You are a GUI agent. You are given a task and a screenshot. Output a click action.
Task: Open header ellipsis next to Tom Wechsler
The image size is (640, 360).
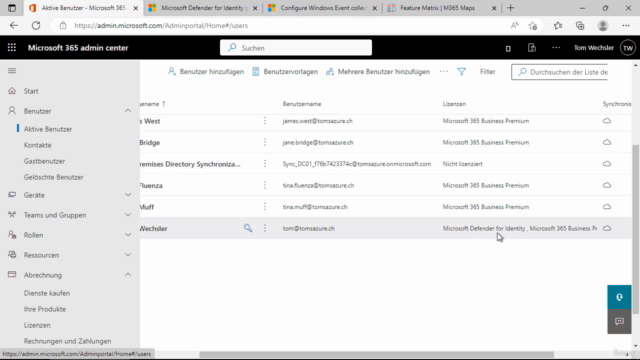pyautogui.click(x=556, y=48)
